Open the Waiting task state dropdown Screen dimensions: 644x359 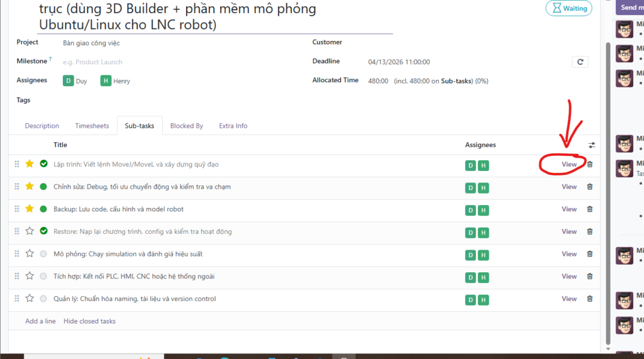coord(568,9)
